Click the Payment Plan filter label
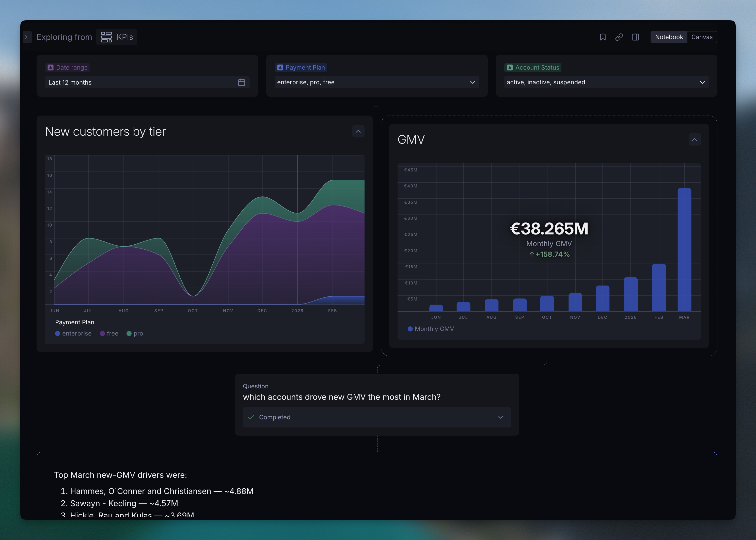This screenshot has width=756, height=540. [x=301, y=68]
